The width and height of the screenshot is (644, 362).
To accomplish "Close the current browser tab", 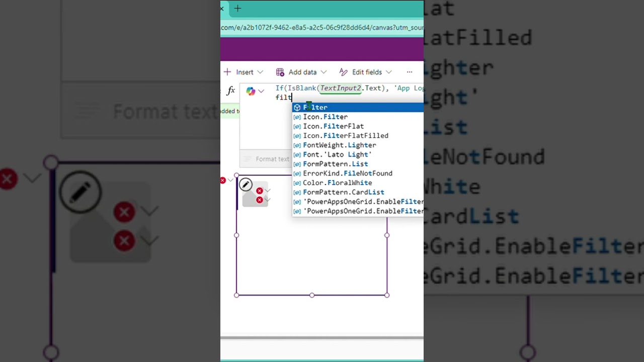I will [222, 9].
